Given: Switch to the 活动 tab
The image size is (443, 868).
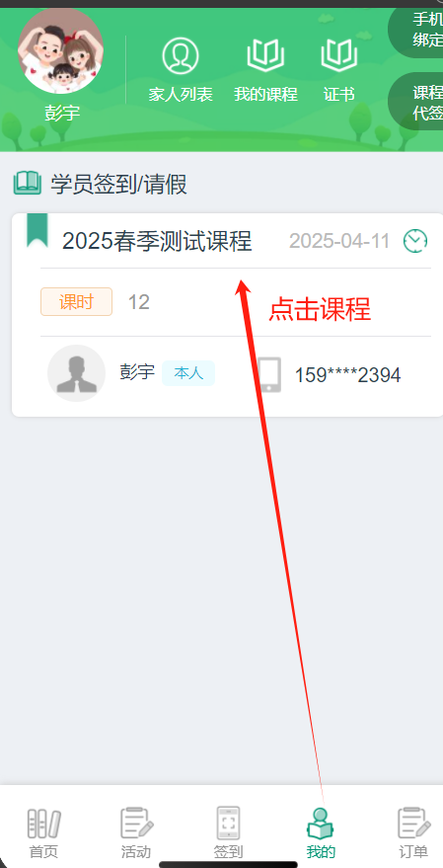Looking at the screenshot, I should click(136, 832).
